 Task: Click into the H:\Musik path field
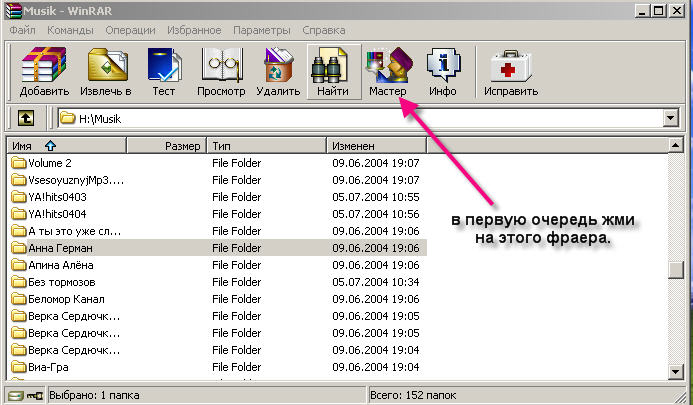[x=360, y=118]
